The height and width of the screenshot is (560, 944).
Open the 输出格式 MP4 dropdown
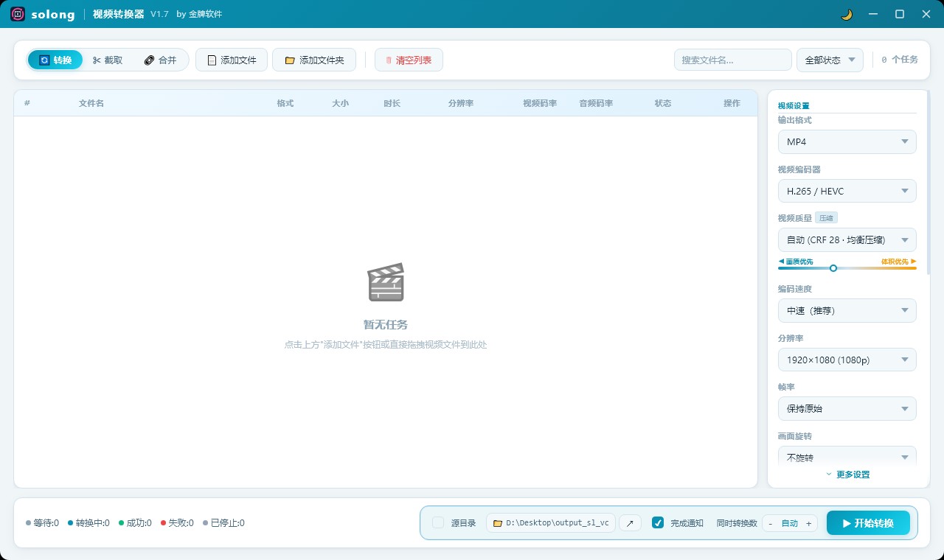pos(847,141)
